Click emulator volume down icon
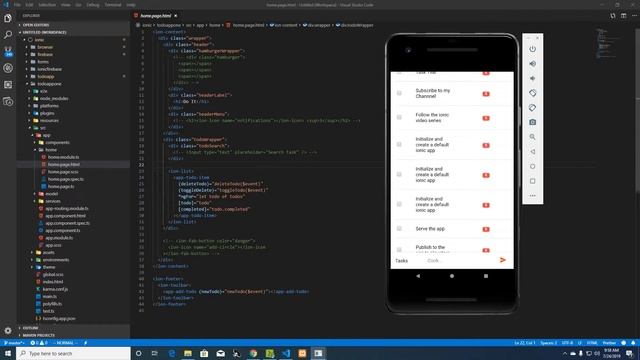This screenshot has height=360, width=640. (533, 78)
